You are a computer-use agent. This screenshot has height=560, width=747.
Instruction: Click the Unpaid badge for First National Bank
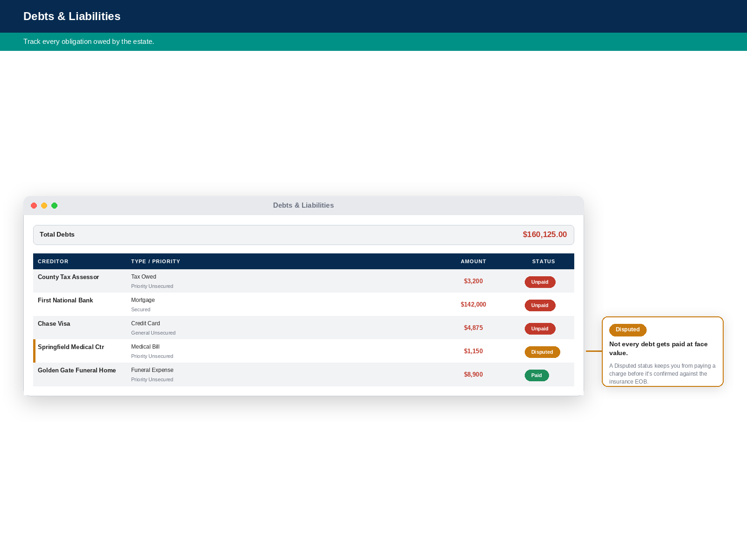[x=540, y=305]
